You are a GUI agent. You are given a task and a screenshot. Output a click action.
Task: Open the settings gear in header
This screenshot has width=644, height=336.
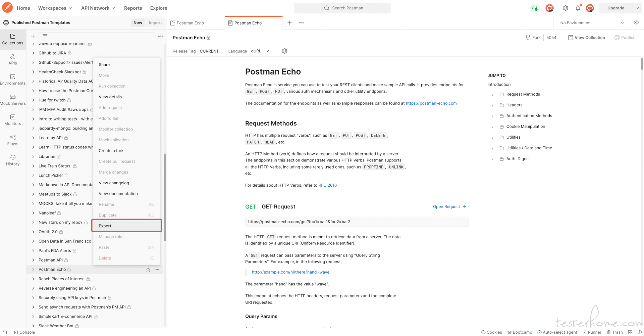[x=566, y=8]
